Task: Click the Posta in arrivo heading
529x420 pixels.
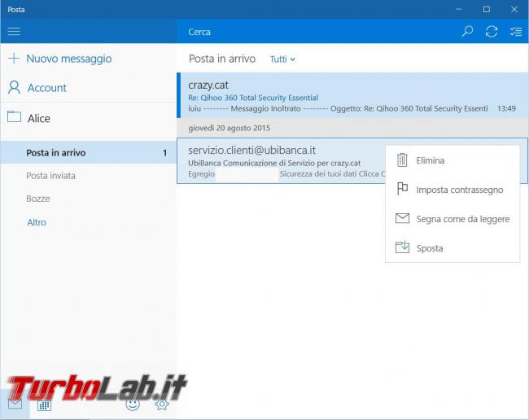Action: click(x=222, y=59)
